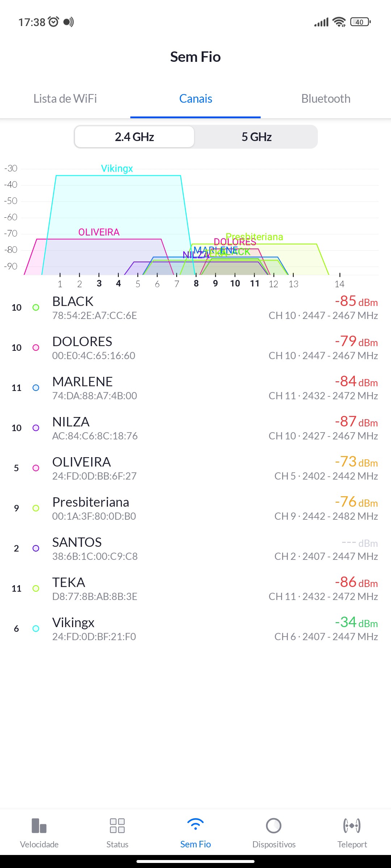Screen dimensions: 391x868
Task: Open the Dispositivos circle icon
Action: click(274, 826)
